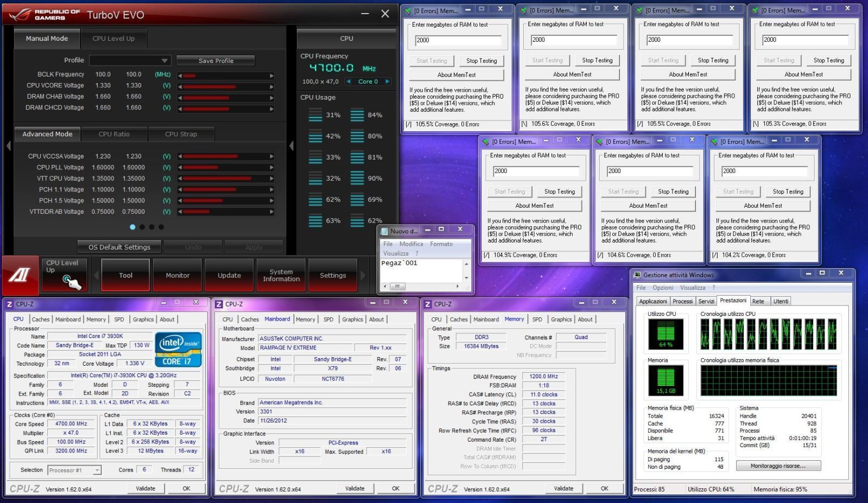Open the Modifica menu in Notepad
This screenshot has width=868, height=503.
coord(411,244)
